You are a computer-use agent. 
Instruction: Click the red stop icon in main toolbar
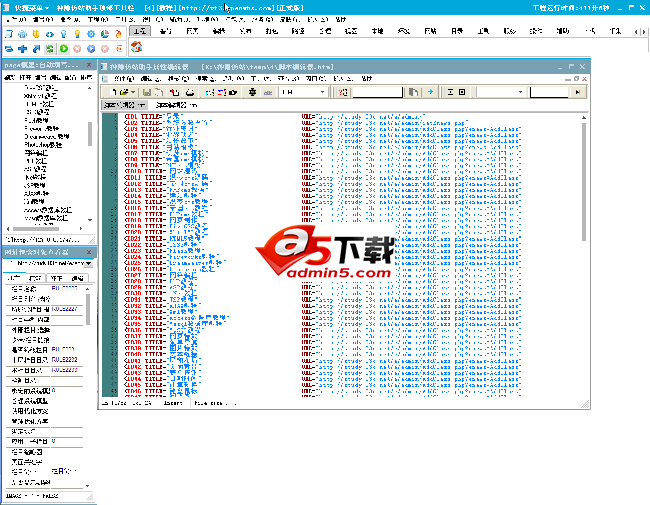pos(77,47)
